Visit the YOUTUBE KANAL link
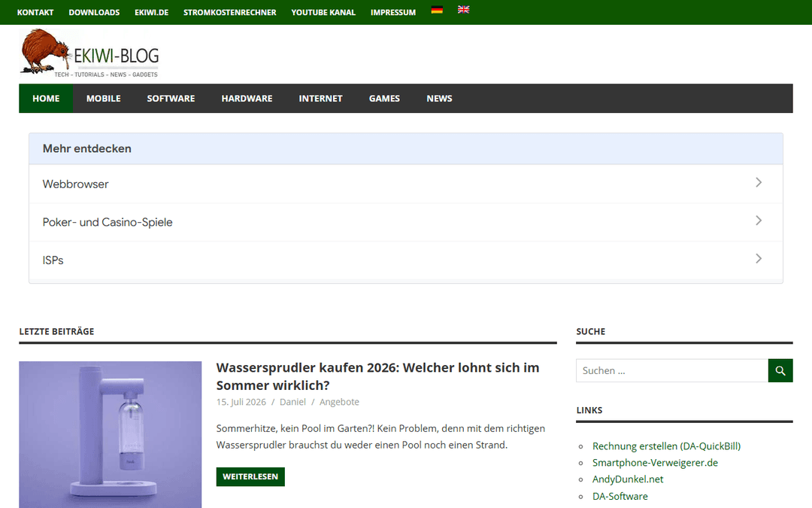 tap(323, 13)
